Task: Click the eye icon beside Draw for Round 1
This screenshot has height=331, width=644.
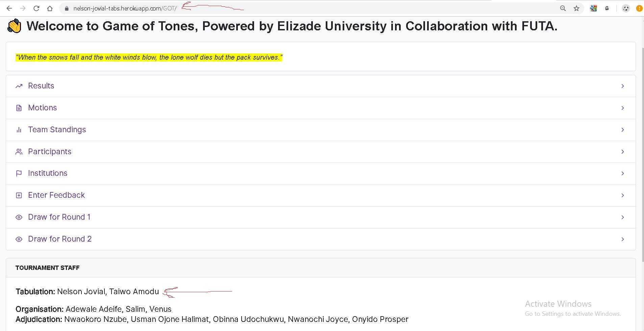Action: click(19, 217)
